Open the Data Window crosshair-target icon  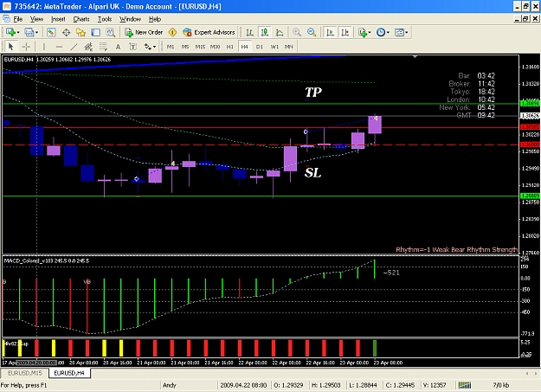(66, 32)
